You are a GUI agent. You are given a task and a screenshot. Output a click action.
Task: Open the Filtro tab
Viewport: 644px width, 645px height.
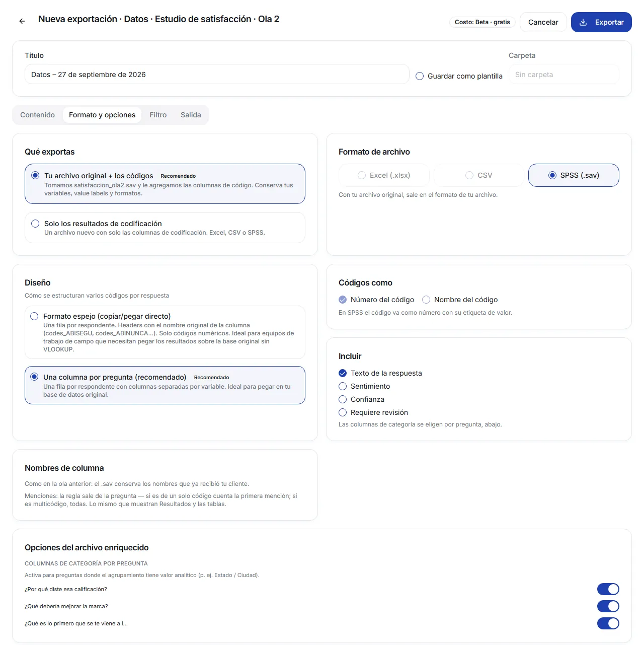[158, 115]
